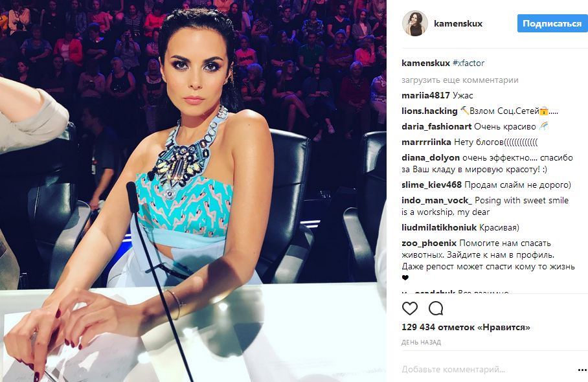Open slime_kiev468 profile
The image size is (588, 382).
pyautogui.click(x=432, y=185)
